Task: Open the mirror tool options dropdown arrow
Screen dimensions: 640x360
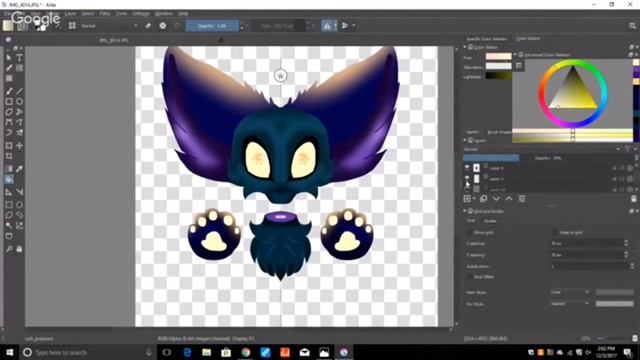Action: pyautogui.click(x=336, y=26)
